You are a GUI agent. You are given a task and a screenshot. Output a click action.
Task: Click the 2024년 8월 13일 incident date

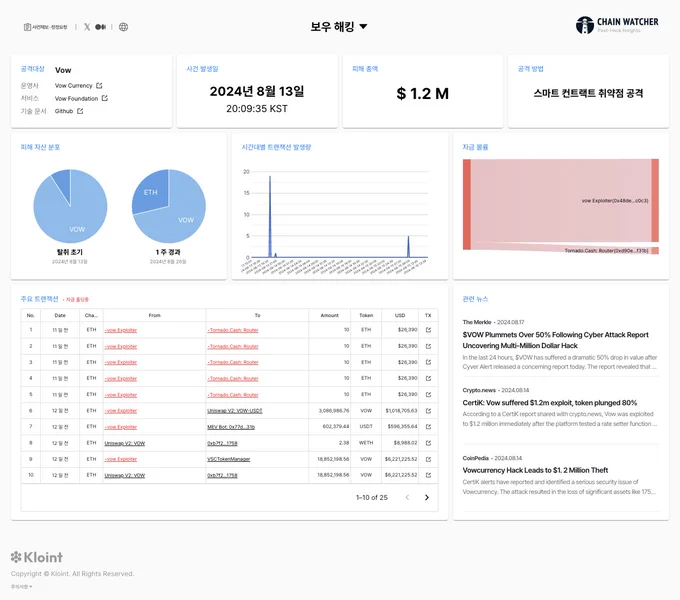[257, 91]
